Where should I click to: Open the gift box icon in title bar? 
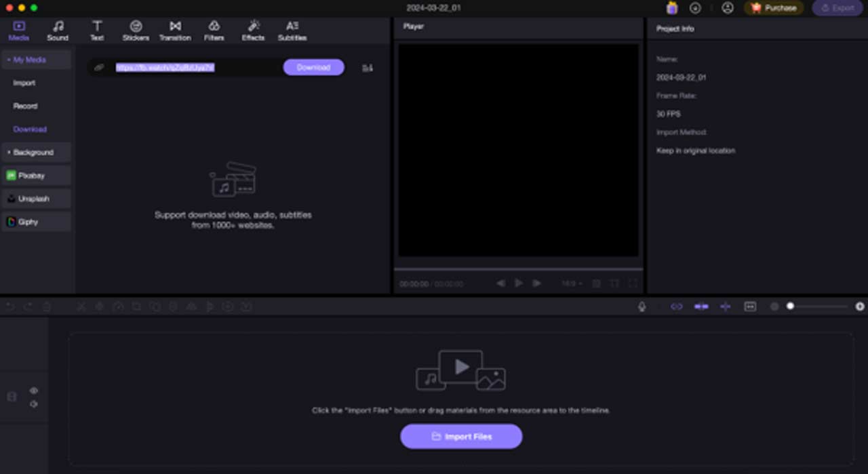(671, 8)
